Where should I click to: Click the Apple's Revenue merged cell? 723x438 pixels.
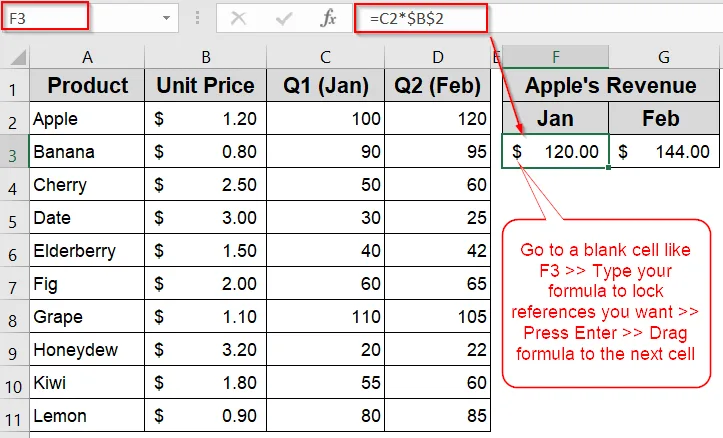coord(610,86)
